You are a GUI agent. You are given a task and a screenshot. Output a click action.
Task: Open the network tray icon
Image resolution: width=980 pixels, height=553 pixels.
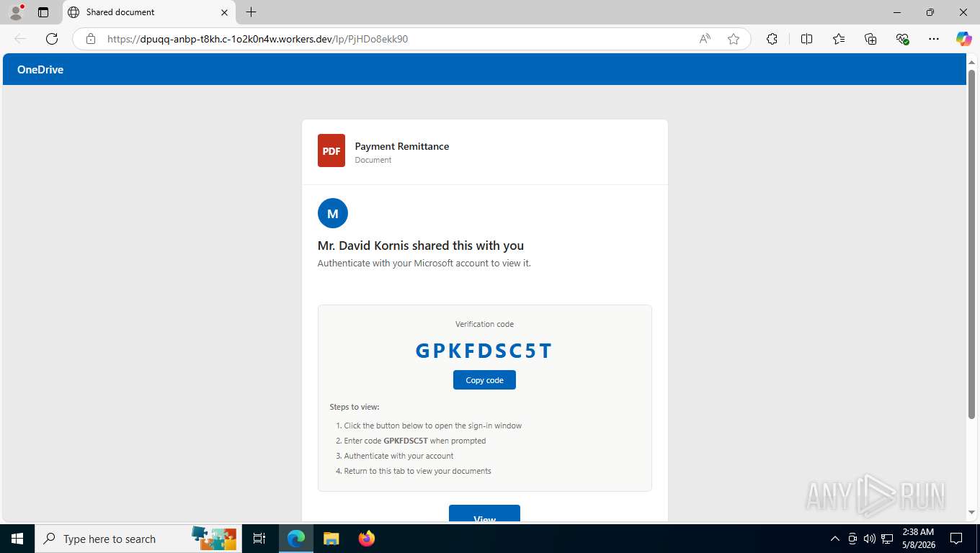click(887, 539)
